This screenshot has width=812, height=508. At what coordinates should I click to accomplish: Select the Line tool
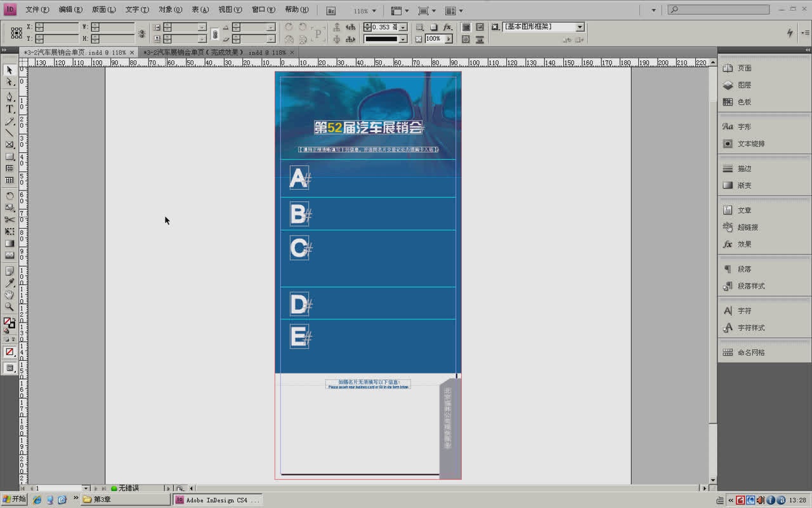tap(10, 133)
